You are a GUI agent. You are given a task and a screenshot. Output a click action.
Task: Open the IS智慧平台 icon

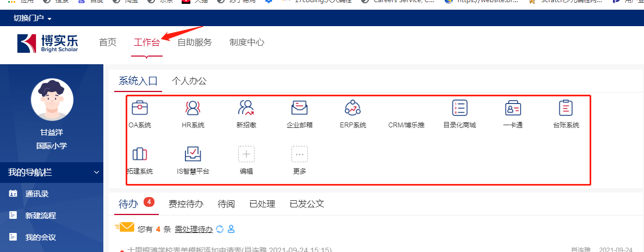pyautogui.click(x=193, y=155)
